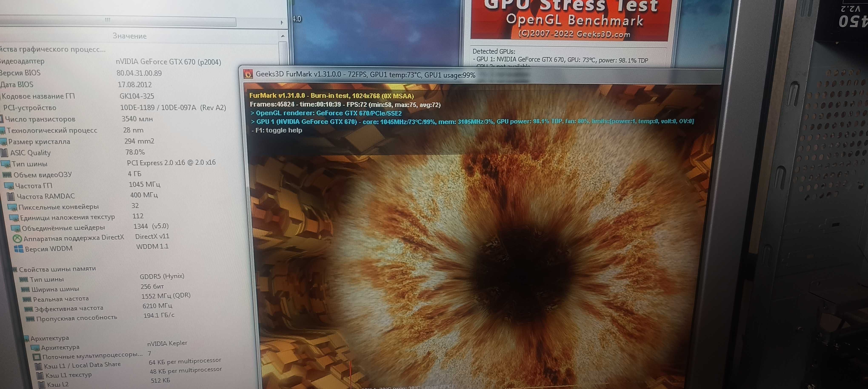Click the F1: toggle help line
This screenshot has height=389, width=868.
coord(277,130)
